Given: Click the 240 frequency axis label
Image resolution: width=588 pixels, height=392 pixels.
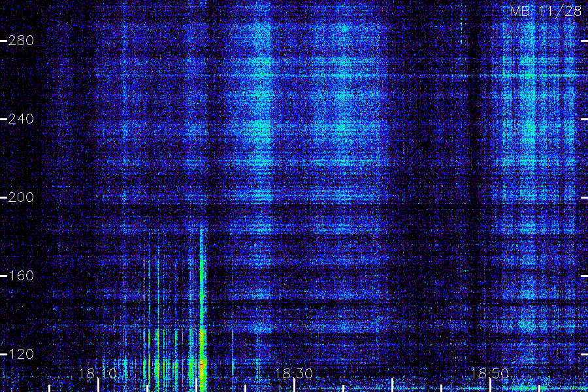Looking at the screenshot, I should (21, 119).
